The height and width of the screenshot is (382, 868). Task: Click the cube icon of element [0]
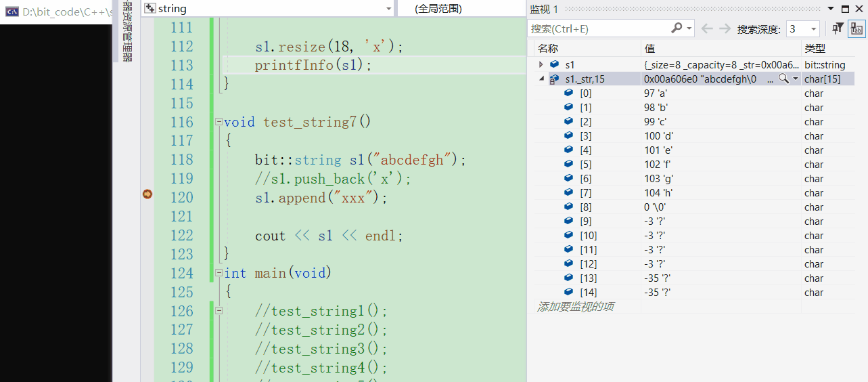pyautogui.click(x=569, y=93)
